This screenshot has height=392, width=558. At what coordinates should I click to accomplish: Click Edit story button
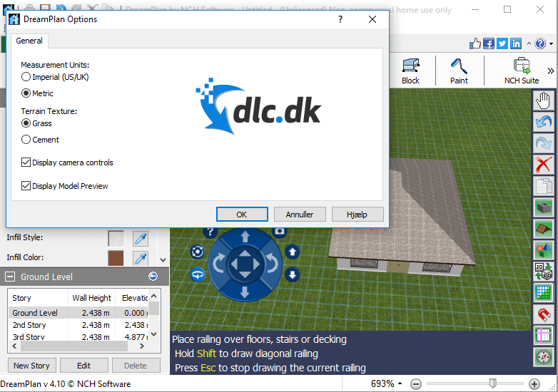click(x=84, y=366)
